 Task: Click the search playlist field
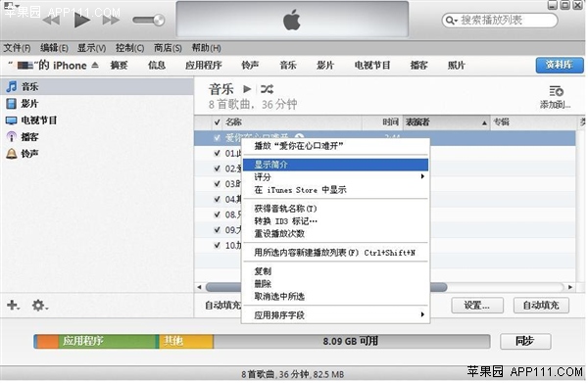[500, 21]
